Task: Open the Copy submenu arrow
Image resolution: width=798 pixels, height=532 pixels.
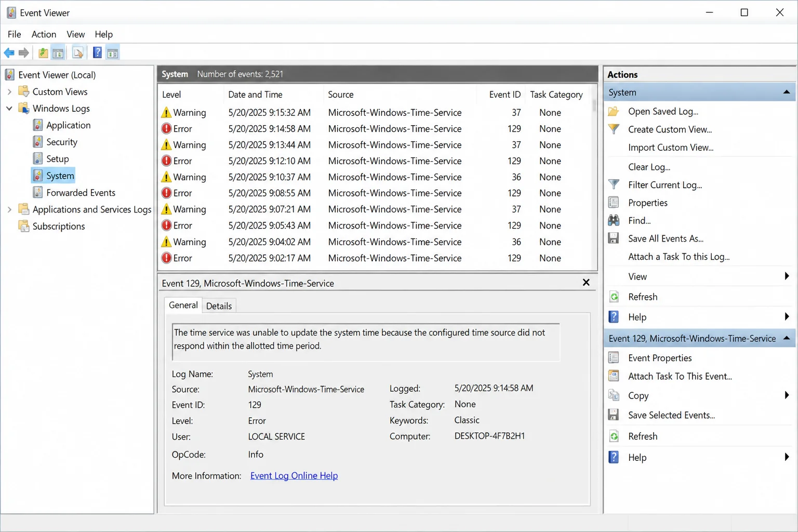Action: click(x=787, y=395)
